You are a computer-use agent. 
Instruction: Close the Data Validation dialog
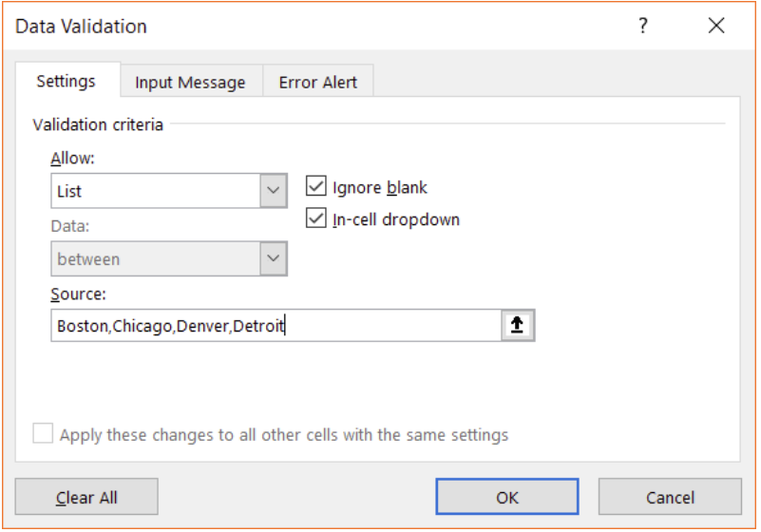[x=716, y=27]
